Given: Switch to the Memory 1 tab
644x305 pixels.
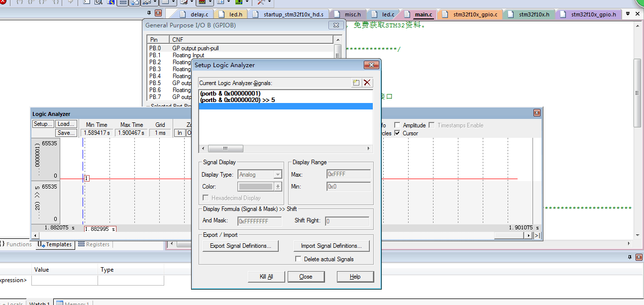Looking at the screenshot, I should coord(72,303).
